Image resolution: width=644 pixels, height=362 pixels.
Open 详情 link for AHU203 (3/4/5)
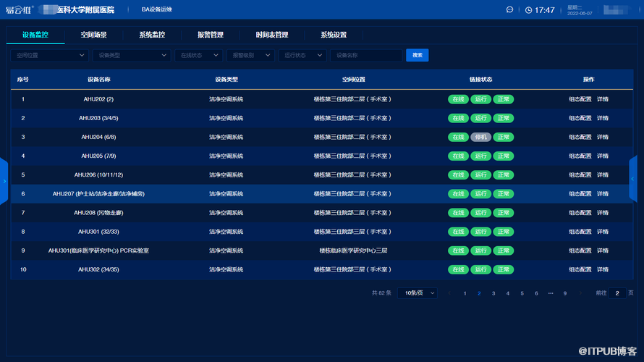602,118
